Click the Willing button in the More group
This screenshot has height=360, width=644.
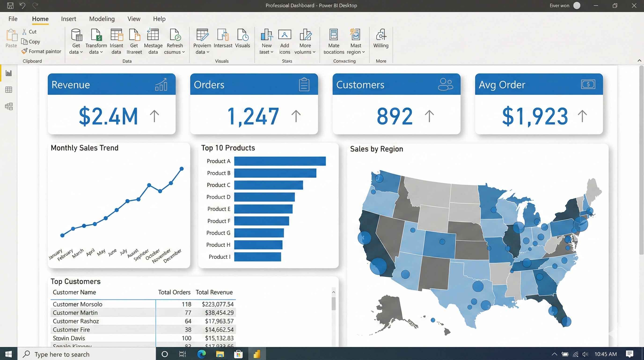[x=381, y=40]
